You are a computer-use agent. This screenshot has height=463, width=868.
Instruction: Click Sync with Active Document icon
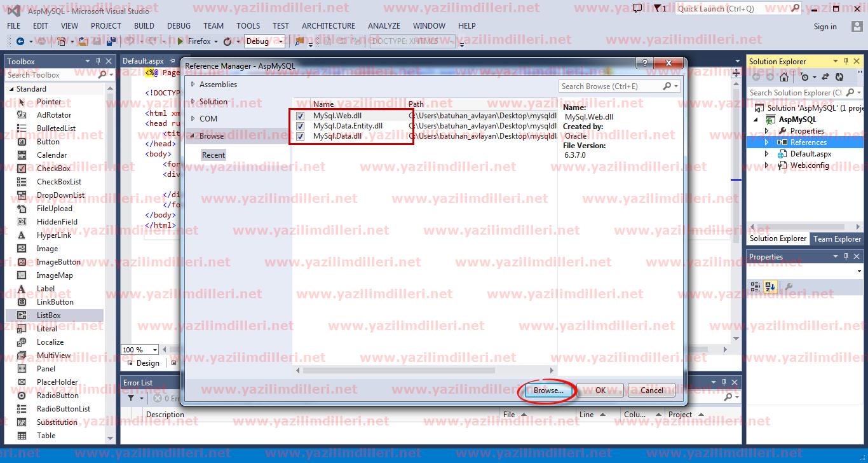click(x=825, y=77)
